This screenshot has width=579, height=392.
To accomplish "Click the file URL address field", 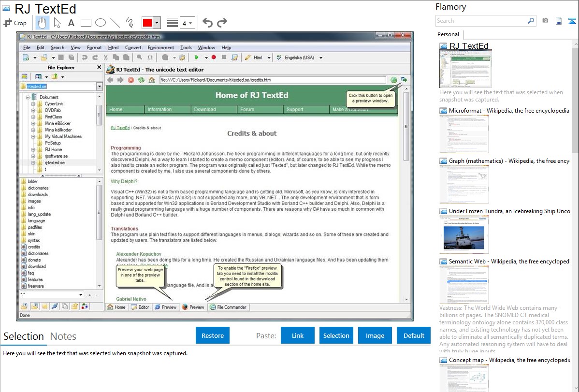I will (273, 80).
